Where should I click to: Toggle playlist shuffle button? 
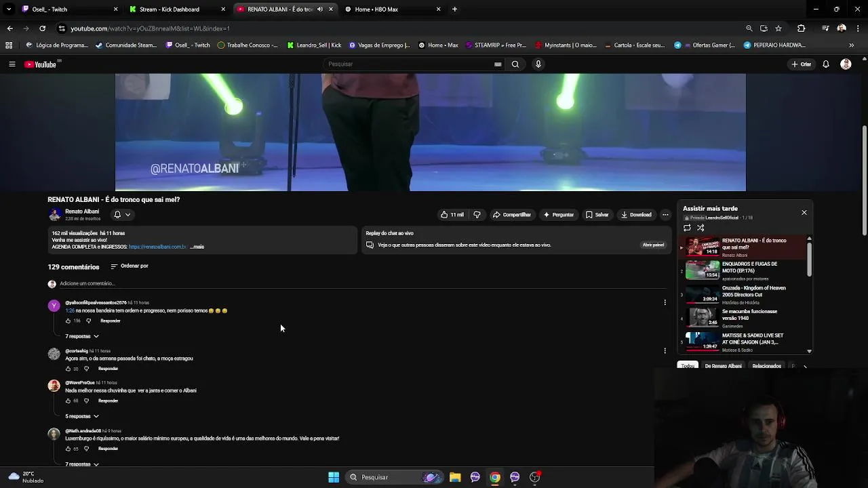(x=701, y=228)
